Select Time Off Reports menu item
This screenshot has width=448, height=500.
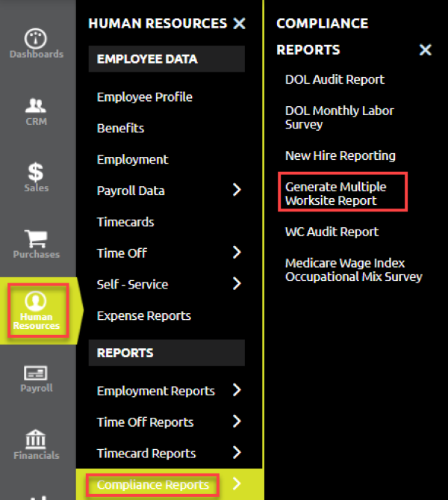145,422
